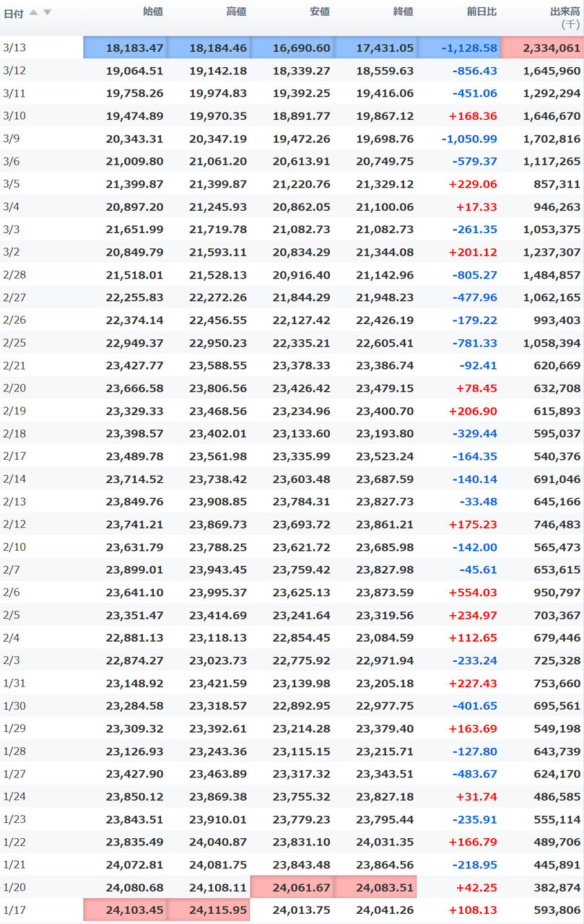Select the highlighted 1/17 open 24,103.45

(x=125, y=910)
